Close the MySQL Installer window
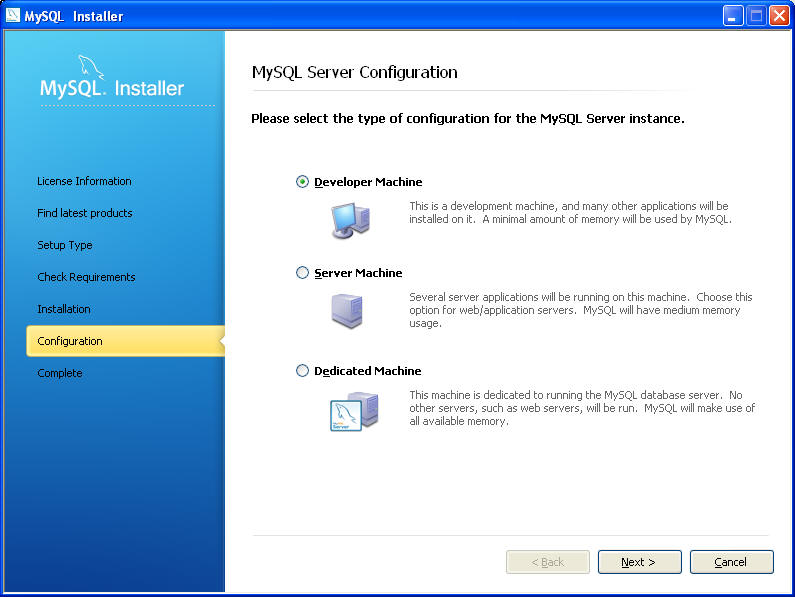The image size is (795, 597). (779, 15)
